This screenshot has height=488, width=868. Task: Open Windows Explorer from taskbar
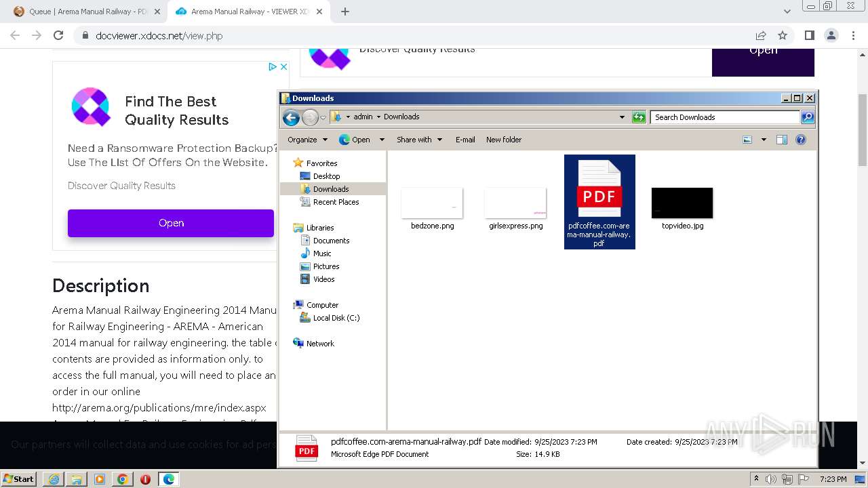pos(77,479)
